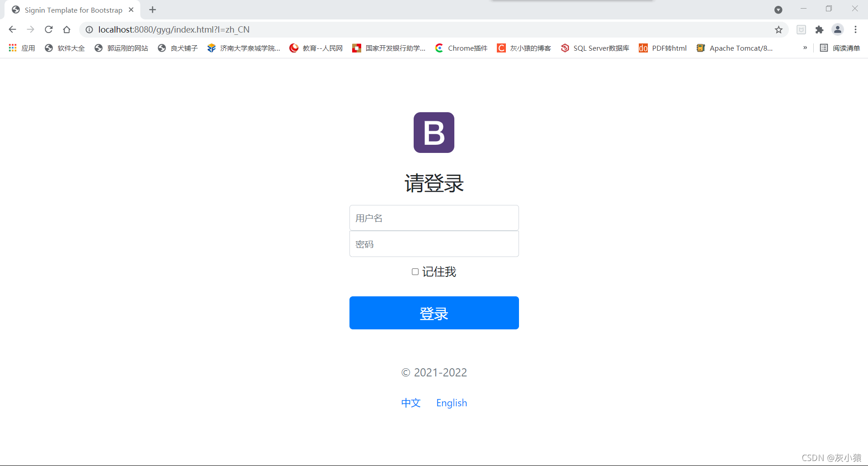Open the 阅读清单 reading list
Screen dimensions: 868x466
tap(840, 48)
